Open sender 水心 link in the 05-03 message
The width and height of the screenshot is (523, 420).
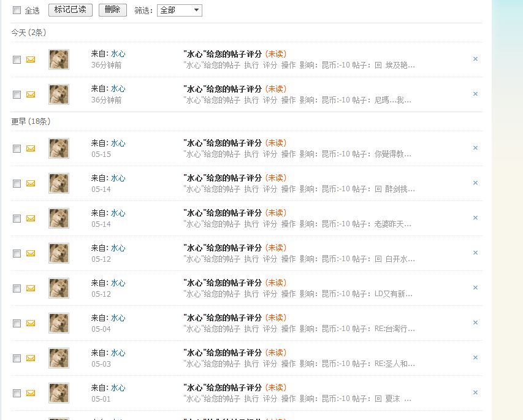click(x=118, y=353)
